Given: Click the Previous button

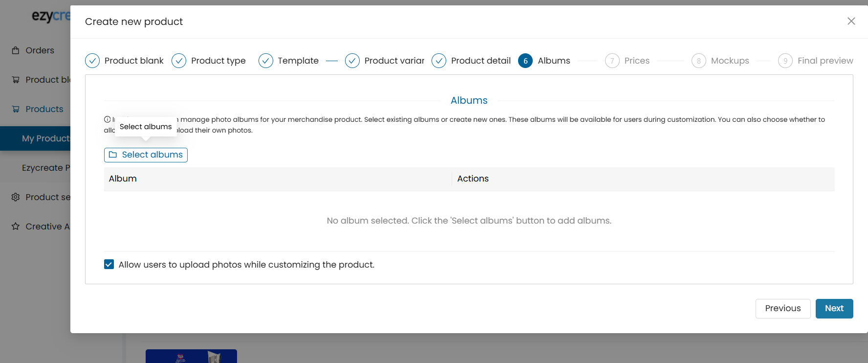Looking at the screenshot, I should [x=783, y=308].
